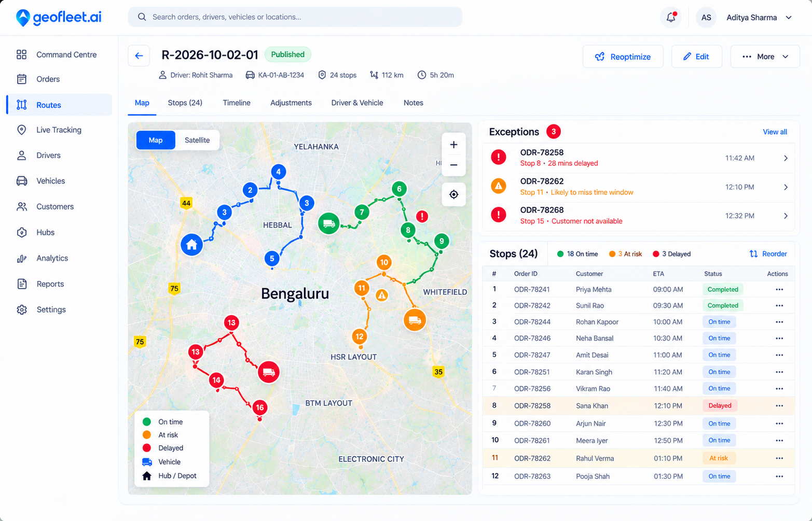Open the Adjustments tab

click(291, 103)
